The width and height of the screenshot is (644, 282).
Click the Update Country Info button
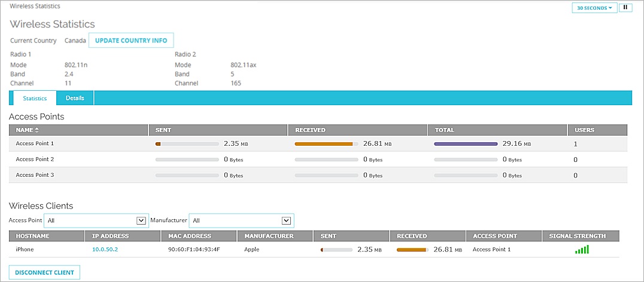pyautogui.click(x=131, y=41)
